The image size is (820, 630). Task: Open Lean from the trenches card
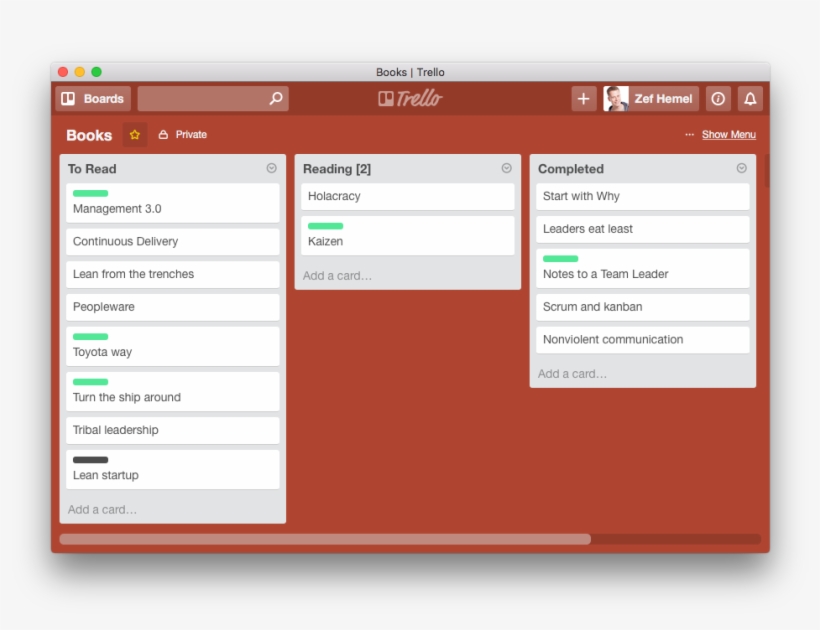pyautogui.click(x=173, y=274)
